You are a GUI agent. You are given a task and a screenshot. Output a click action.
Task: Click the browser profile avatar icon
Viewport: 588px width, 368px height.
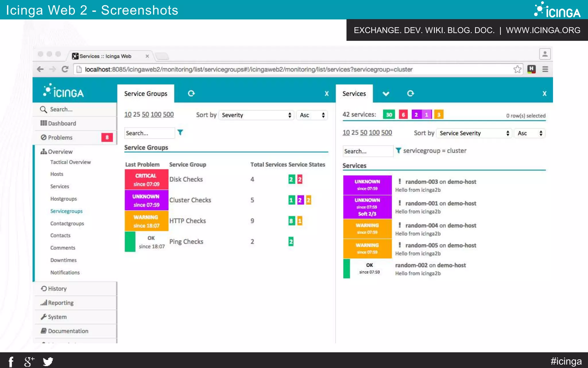[545, 54]
